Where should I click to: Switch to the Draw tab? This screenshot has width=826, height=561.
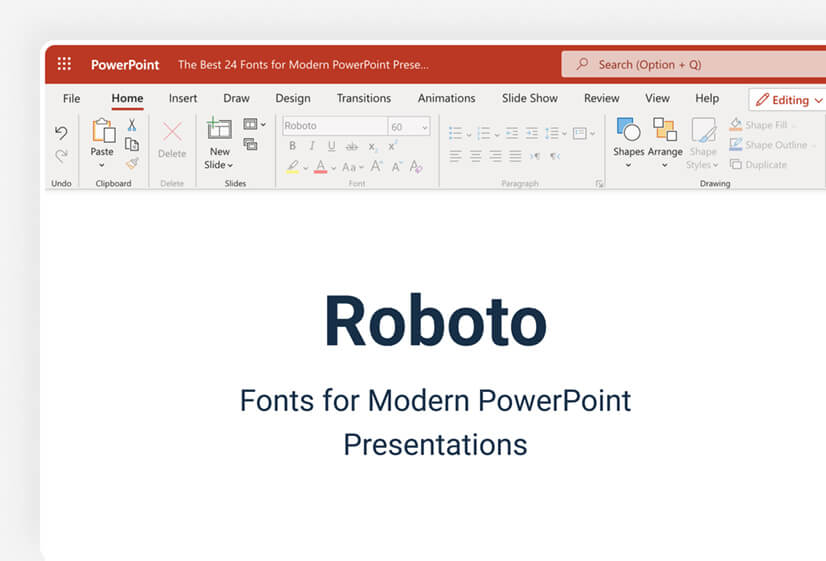point(237,99)
